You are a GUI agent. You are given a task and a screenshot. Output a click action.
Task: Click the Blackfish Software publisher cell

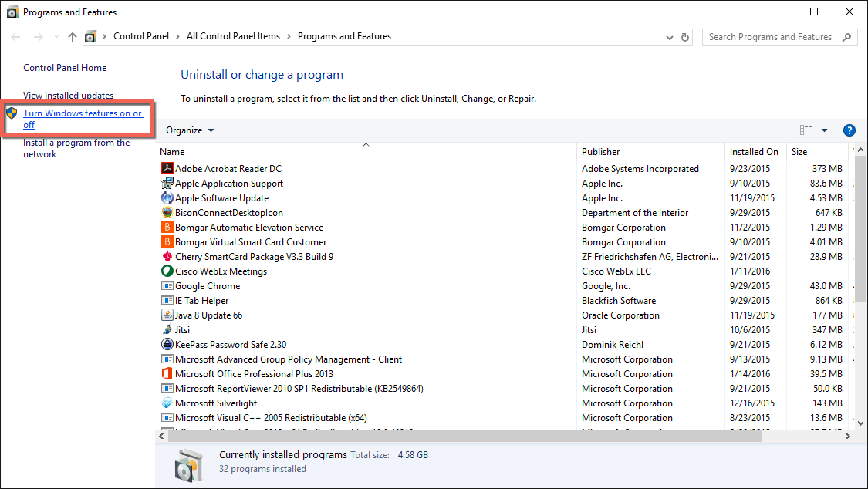[x=618, y=300]
